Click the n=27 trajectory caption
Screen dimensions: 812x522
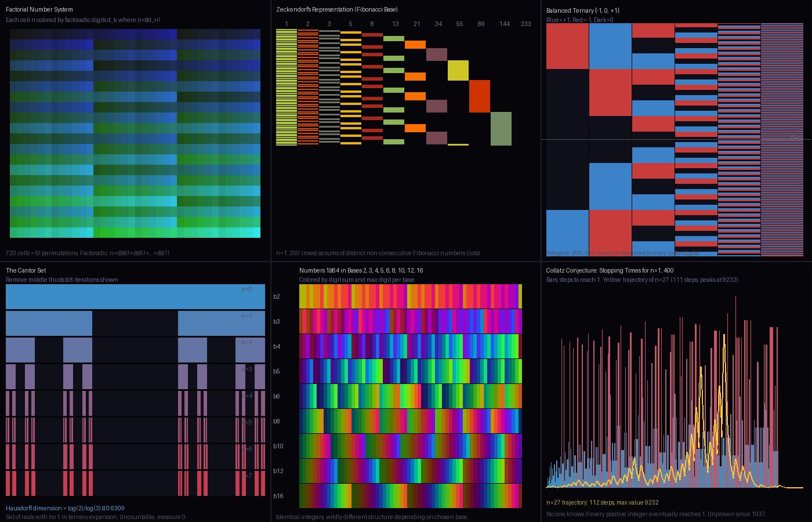tap(602, 502)
